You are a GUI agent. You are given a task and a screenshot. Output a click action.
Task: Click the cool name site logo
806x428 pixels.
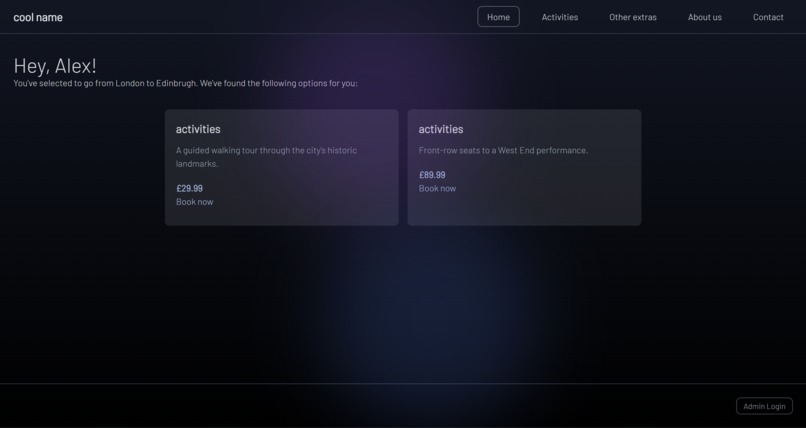[x=38, y=17]
